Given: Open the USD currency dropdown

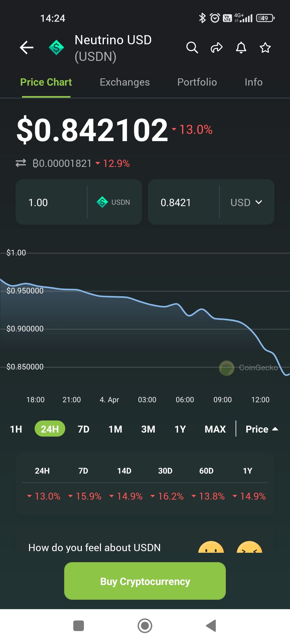Looking at the screenshot, I should [246, 202].
